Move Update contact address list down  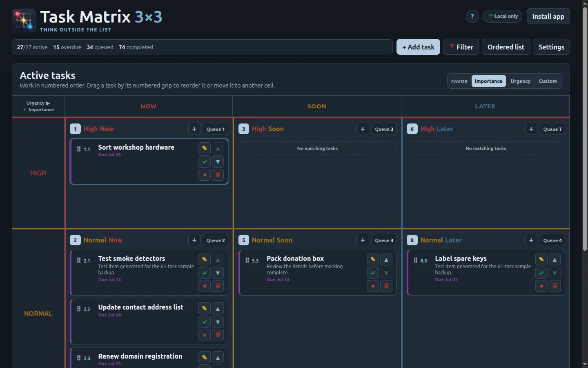tap(218, 322)
